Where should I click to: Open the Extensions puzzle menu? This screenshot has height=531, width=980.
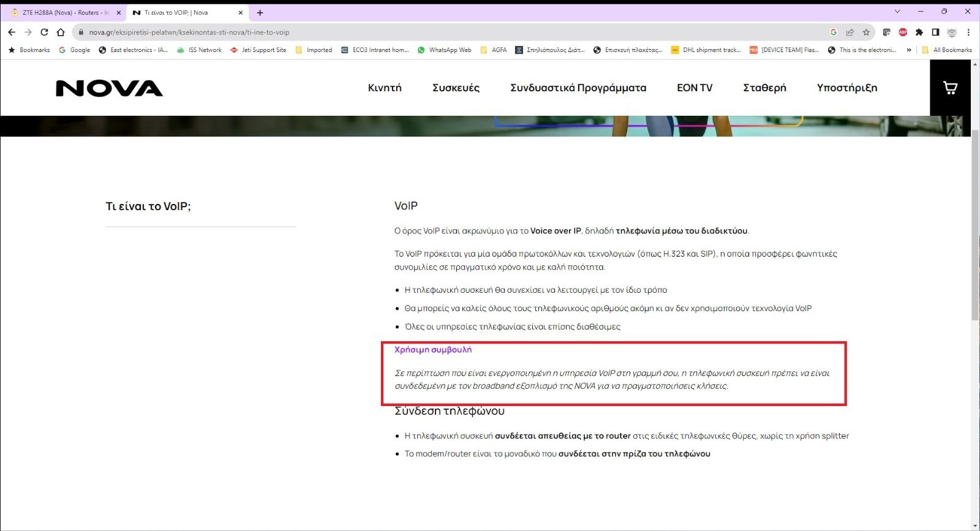[x=919, y=32]
